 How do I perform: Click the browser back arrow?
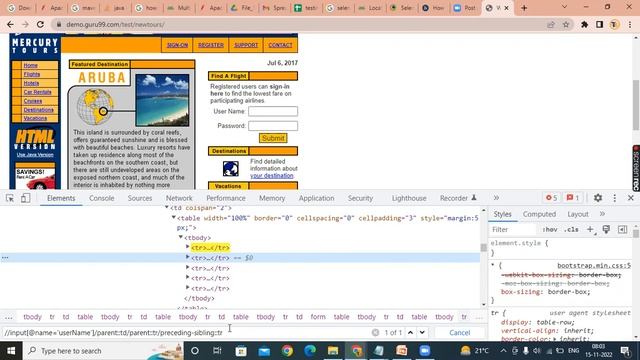[10, 24]
